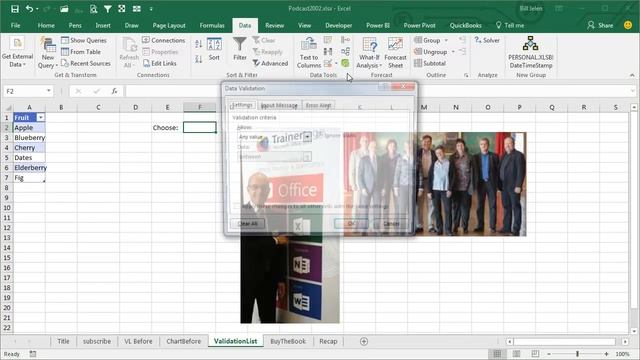Click From Table
This screenshot has height=360, width=640.
coord(81,52)
